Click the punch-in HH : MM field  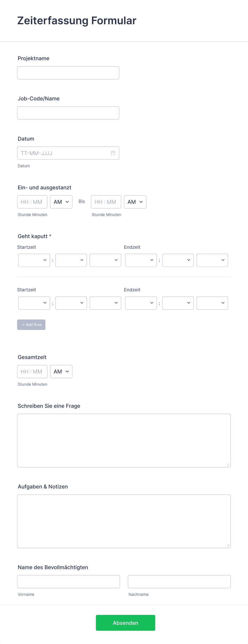pyautogui.click(x=32, y=202)
